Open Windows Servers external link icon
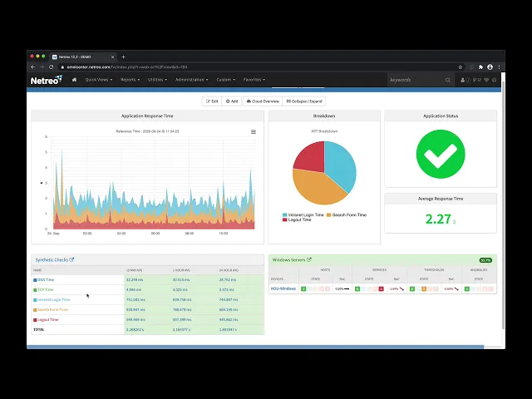 (308, 259)
